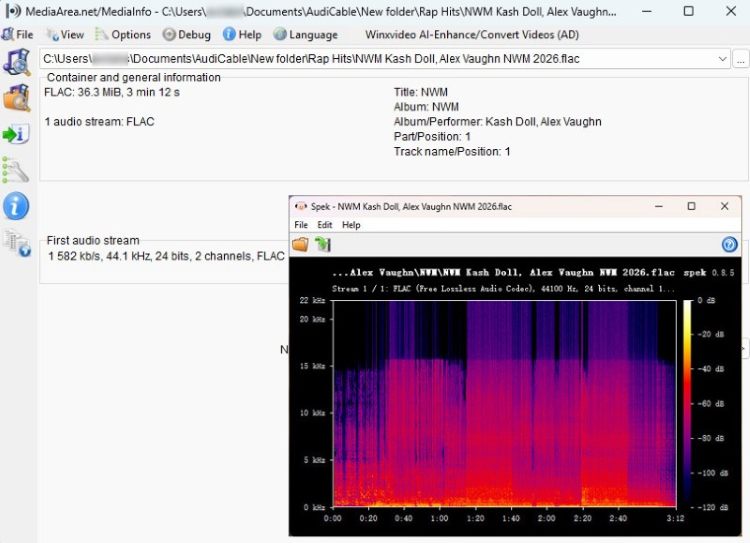This screenshot has width=750, height=543.
Task: Open the File menu in MediaInfo
Action: [x=18, y=34]
